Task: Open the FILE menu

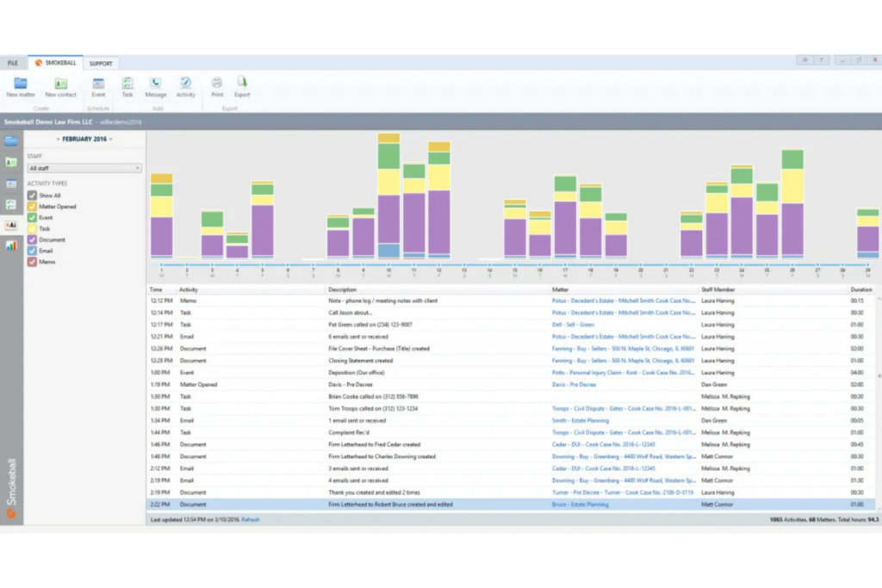Action: click(12, 63)
